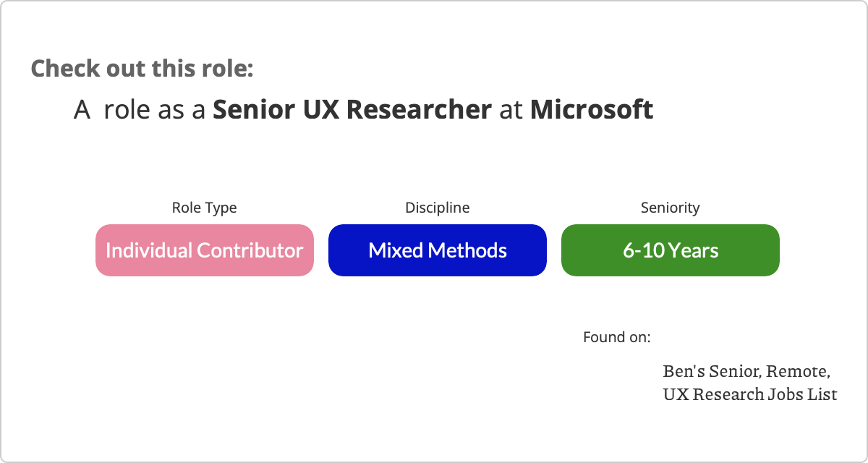Click the "Found on:" label
The image size is (868, 463).
click(x=616, y=337)
